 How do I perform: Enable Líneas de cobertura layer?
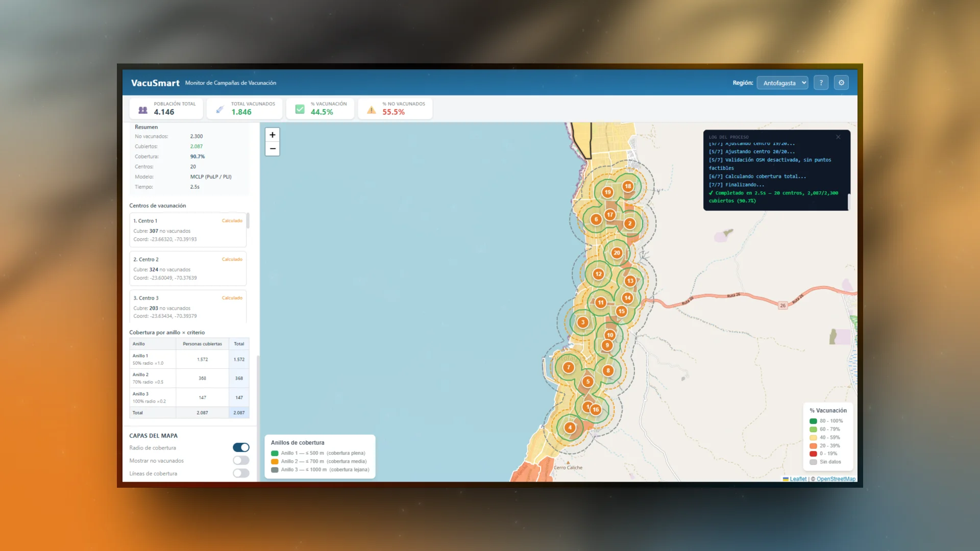tap(241, 473)
